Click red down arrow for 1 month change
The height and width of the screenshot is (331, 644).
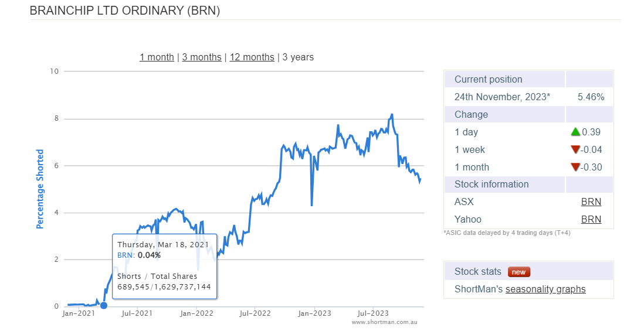tap(575, 168)
